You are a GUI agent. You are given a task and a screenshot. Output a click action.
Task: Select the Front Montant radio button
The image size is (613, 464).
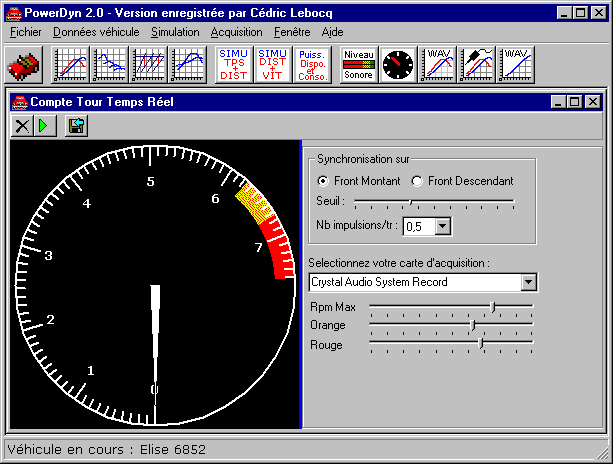coord(322,181)
